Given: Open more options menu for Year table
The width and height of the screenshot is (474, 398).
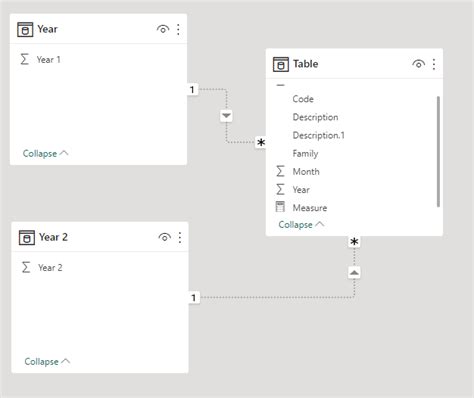Looking at the screenshot, I should click(178, 29).
